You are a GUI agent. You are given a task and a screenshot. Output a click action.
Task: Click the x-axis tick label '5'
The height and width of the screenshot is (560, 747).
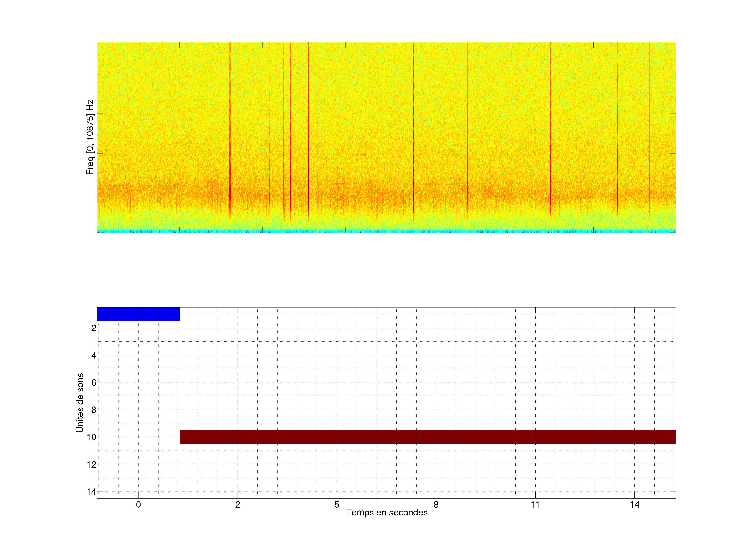(x=337, y=505)
